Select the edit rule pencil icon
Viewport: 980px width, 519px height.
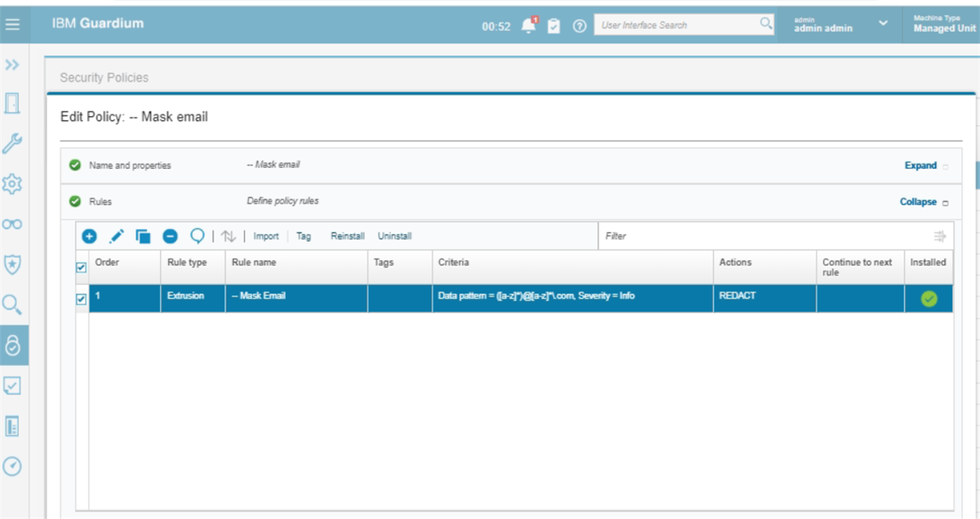click(x=115, y=236)
